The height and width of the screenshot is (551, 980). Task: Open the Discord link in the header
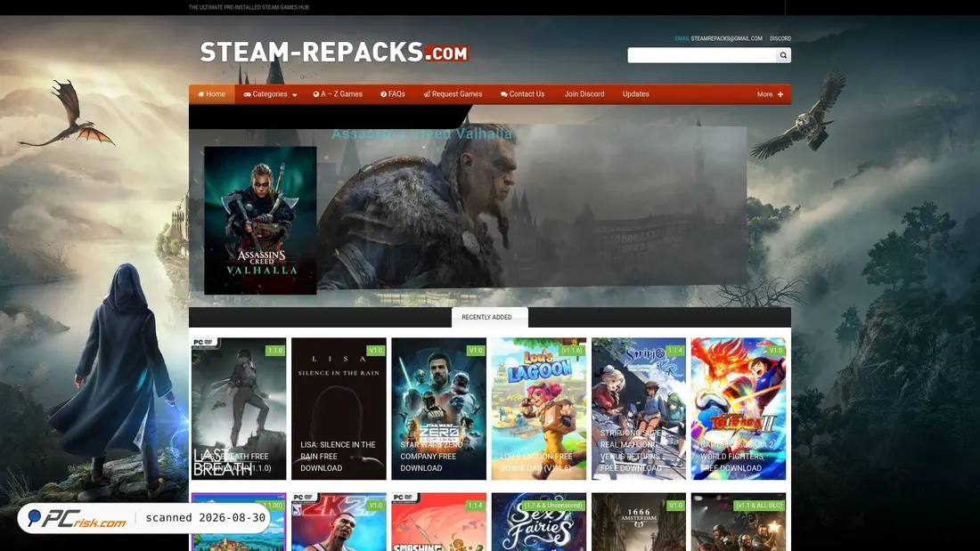(780, 39)
